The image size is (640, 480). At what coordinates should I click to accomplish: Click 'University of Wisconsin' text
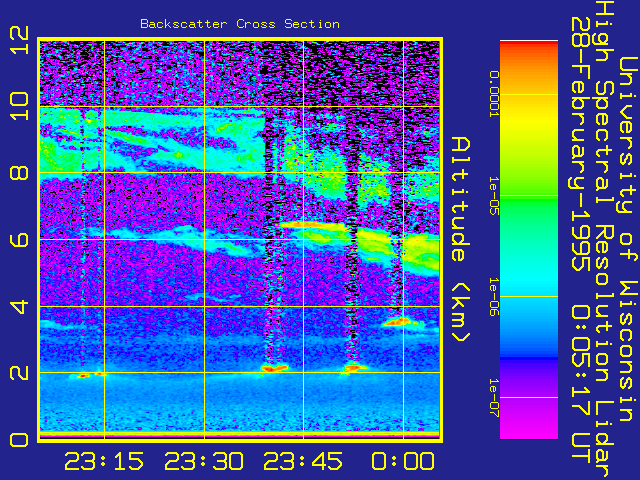tap(628, 239)
